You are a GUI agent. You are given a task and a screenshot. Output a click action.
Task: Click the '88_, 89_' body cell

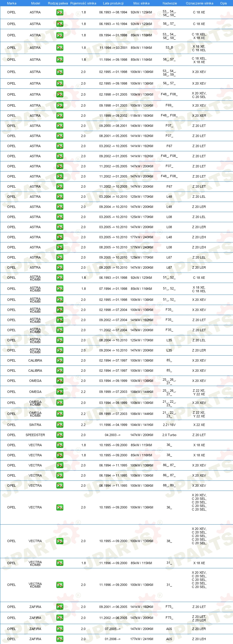(x=169, y=486)
